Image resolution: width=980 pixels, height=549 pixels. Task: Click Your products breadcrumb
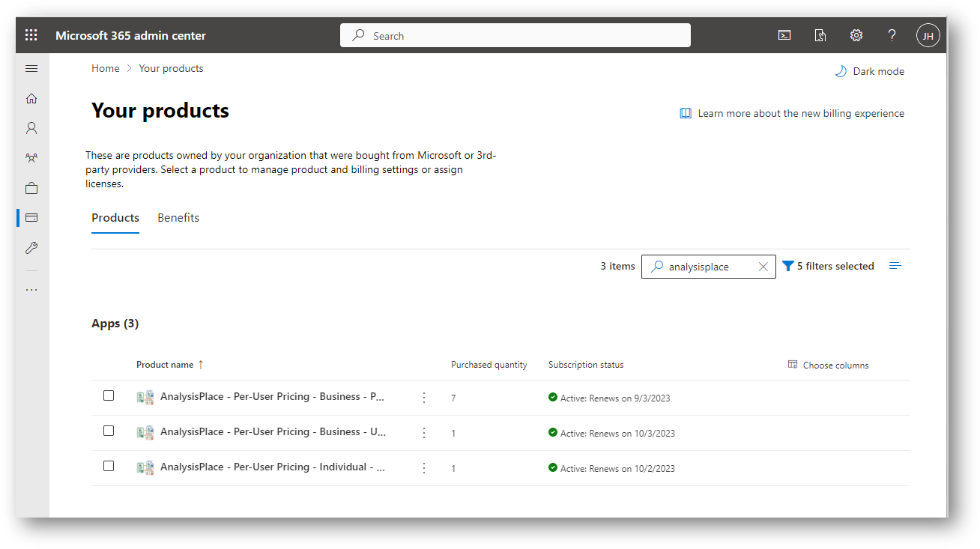[x=171, y=68]
